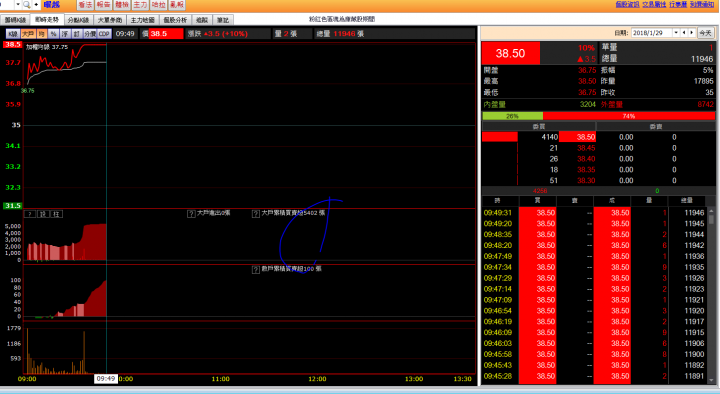This screenshot has width=720, height=394.
Task: Switch to the 即時走勢 tab
Action: point(47,20)
